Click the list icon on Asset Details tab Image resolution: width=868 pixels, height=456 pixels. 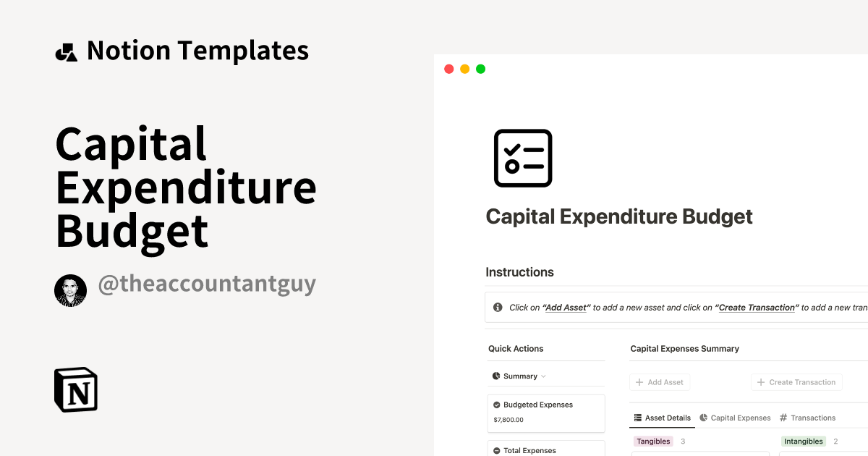pyautogui.click(x=637, y=418)
